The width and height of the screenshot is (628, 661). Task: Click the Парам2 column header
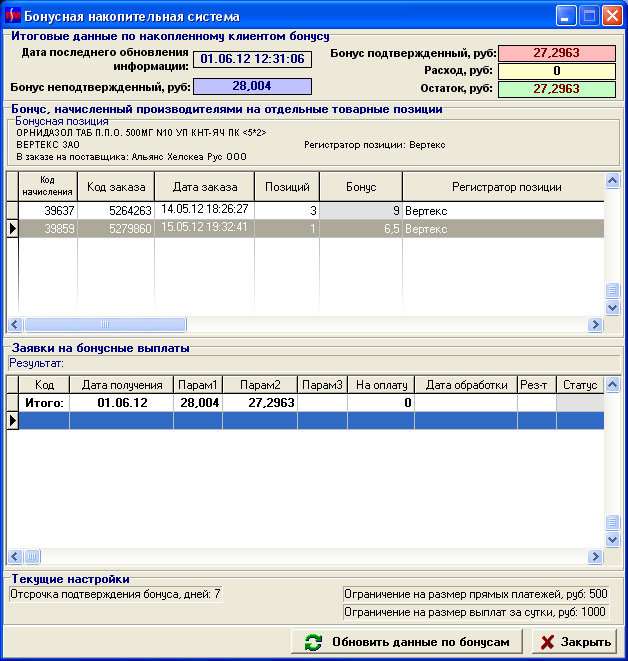click(260, 385)
